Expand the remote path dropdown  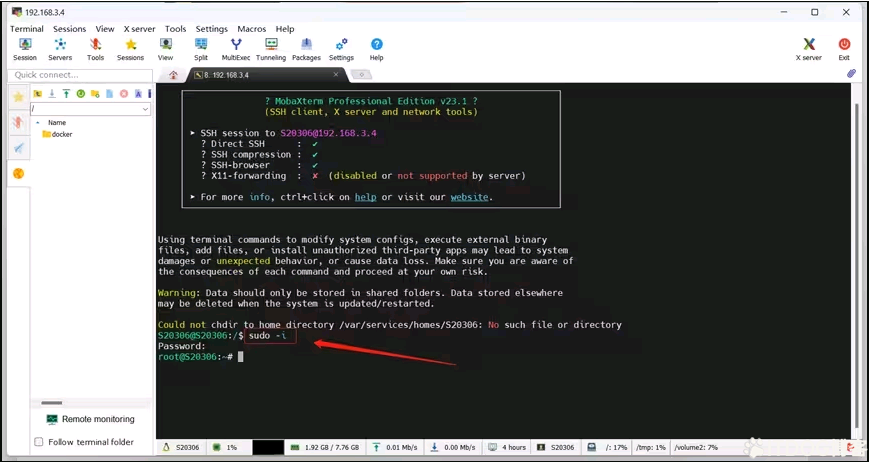(145, 109)
